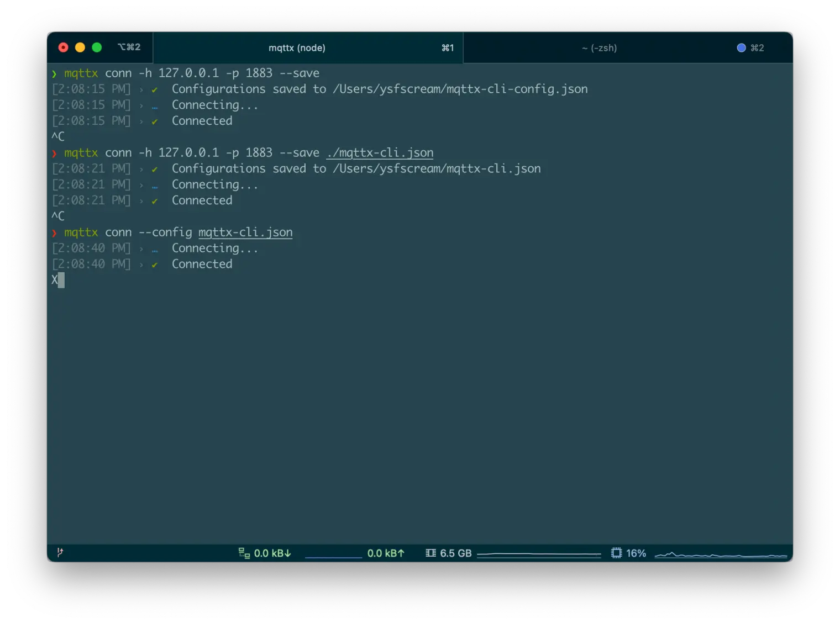This screenshot has width=840, height=624.
Task: Click the ⌘1 shortcut label on node tab
Action: coord(448,47)
